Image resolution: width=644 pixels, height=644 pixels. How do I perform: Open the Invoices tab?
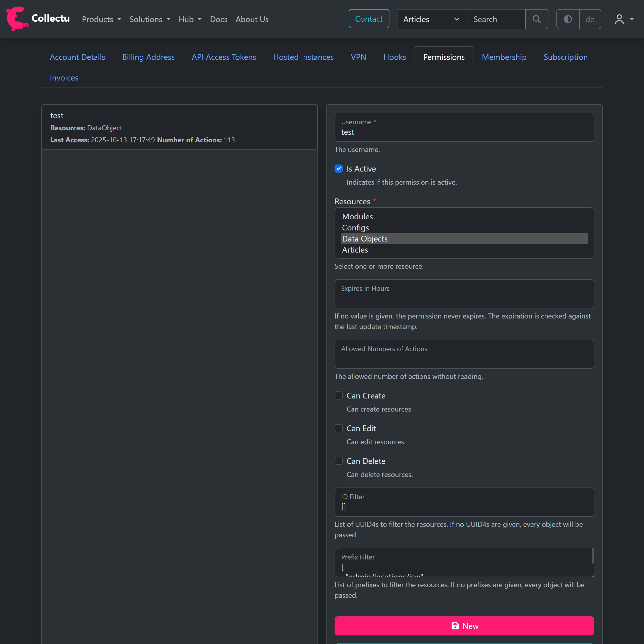point(64,78)
